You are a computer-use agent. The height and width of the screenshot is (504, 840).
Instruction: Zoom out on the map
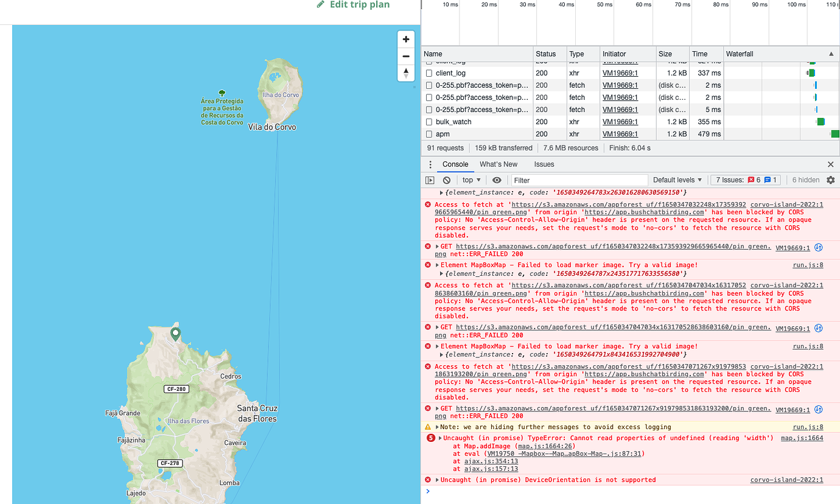coord(405,55)
